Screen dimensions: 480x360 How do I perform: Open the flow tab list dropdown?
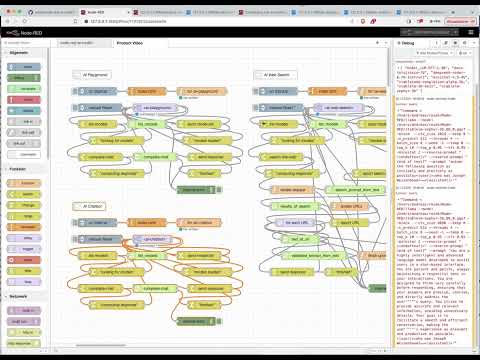click(386, 43)
